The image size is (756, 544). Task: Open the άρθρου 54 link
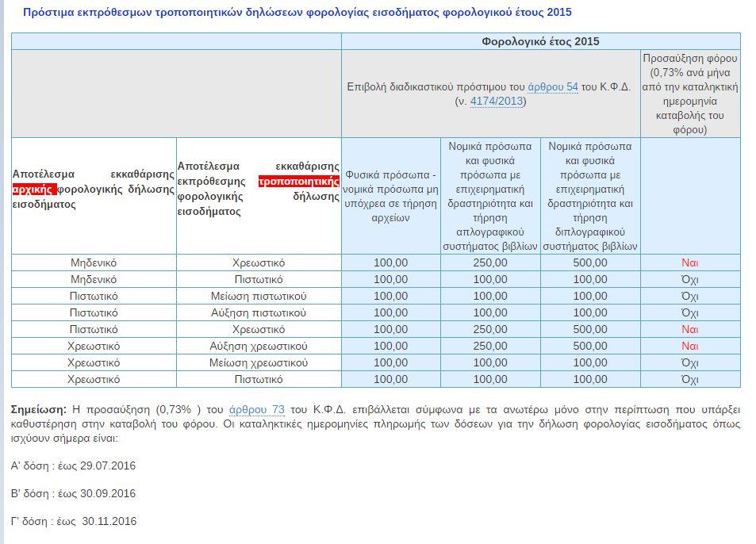click(552, 86)
